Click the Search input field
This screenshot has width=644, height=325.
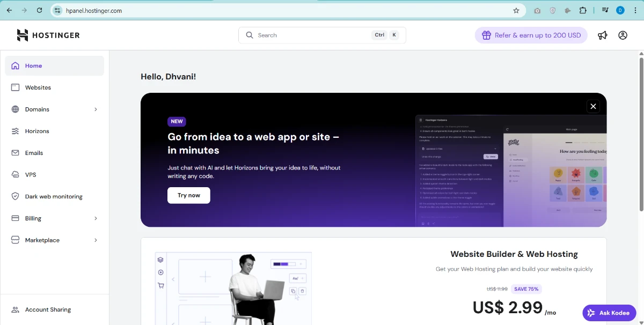pos(322,35)
